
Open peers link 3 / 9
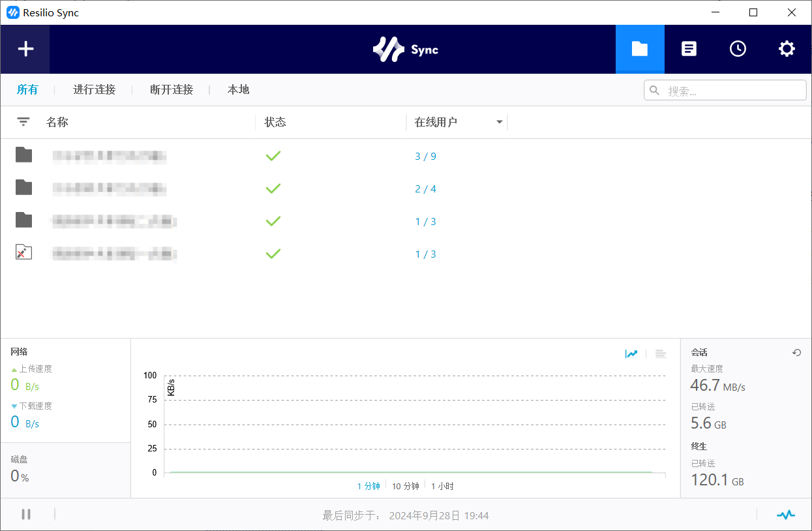tap(425, 157)
